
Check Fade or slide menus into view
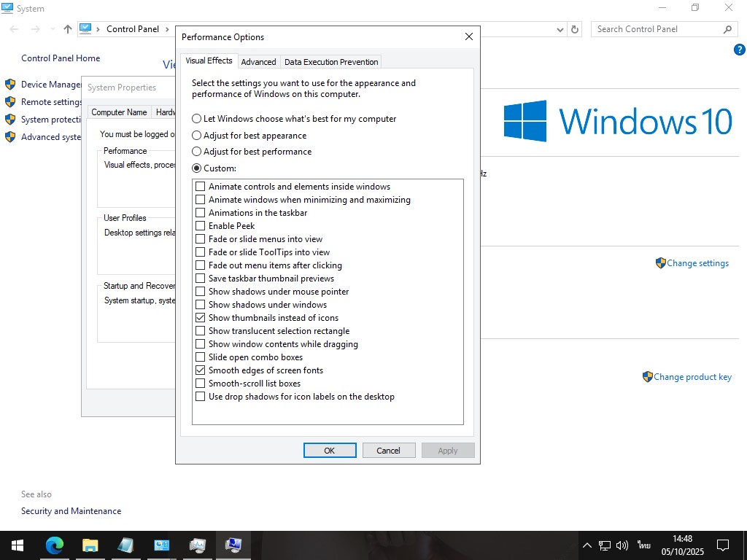coord(200,239)
